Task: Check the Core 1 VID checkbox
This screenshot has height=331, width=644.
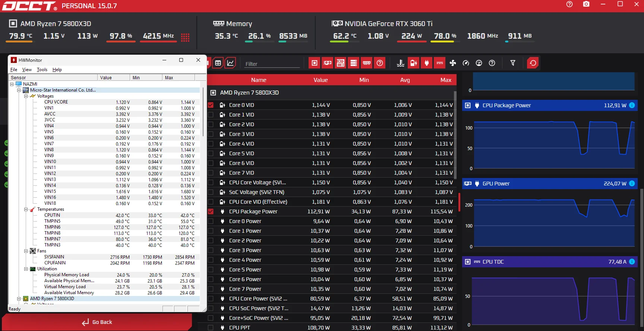Action: pyautogui.click(x=211, y=115)
